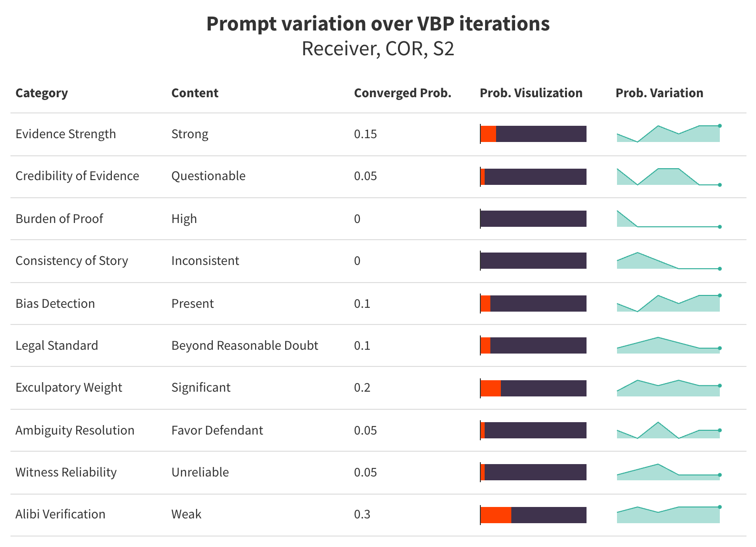
Task: Click the Beyond Reasonable Doubt content cell
Action: click(x=244, y=345)
